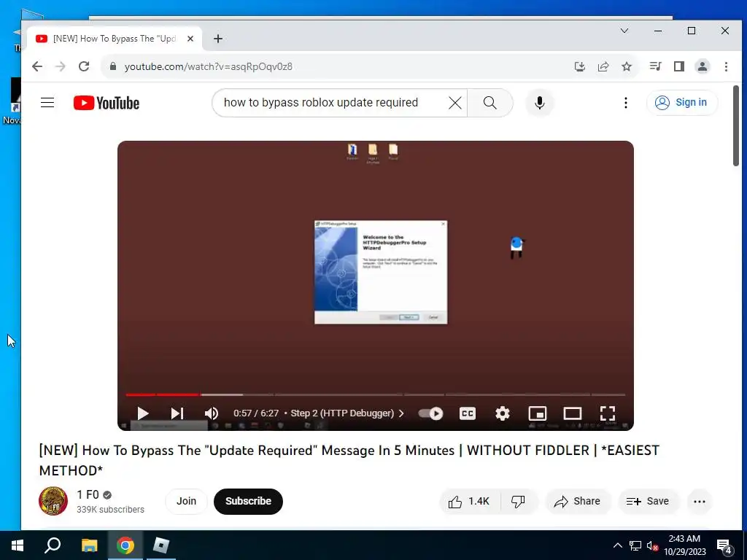Open the network status tray icon
This screenshot has width=747, height=560.
(x=635, y=545)
